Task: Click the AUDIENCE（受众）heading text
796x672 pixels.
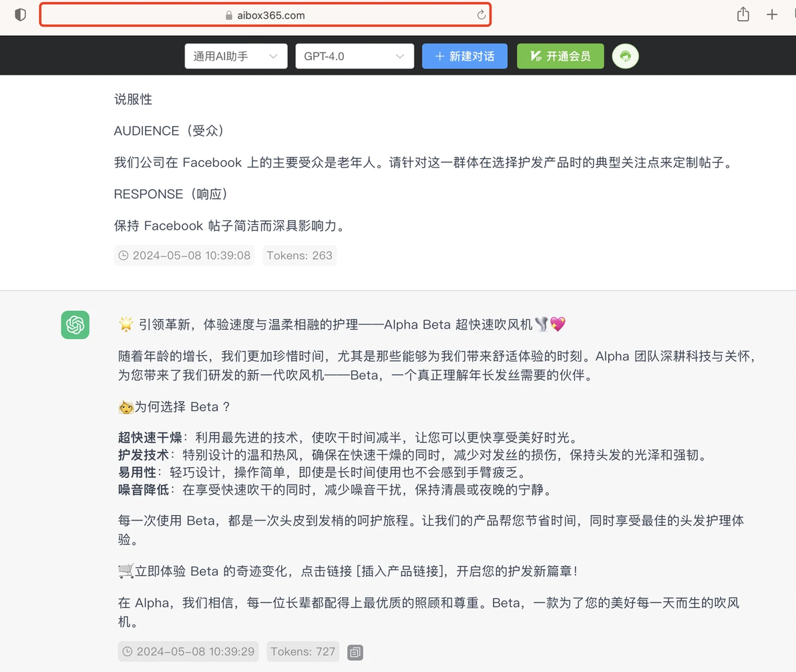Action: [168, 131]
